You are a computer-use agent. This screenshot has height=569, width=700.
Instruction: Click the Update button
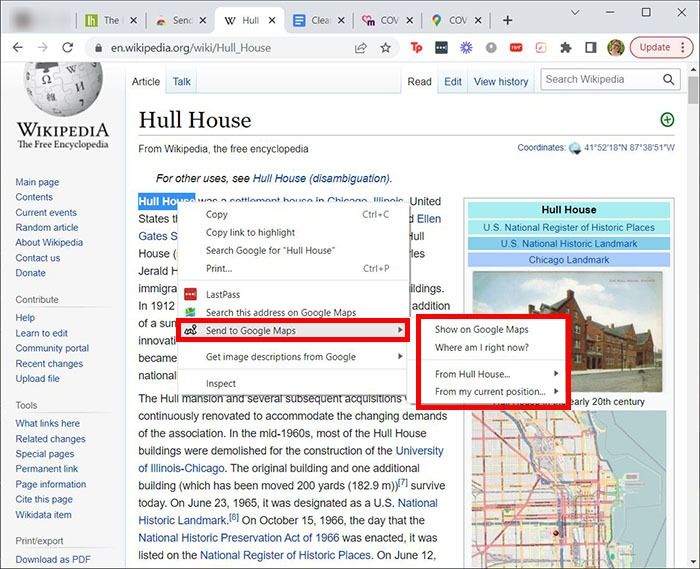662,47
